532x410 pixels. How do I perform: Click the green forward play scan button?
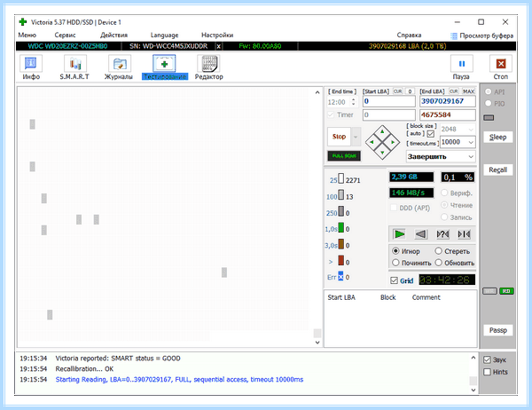[x=399, y=234]
